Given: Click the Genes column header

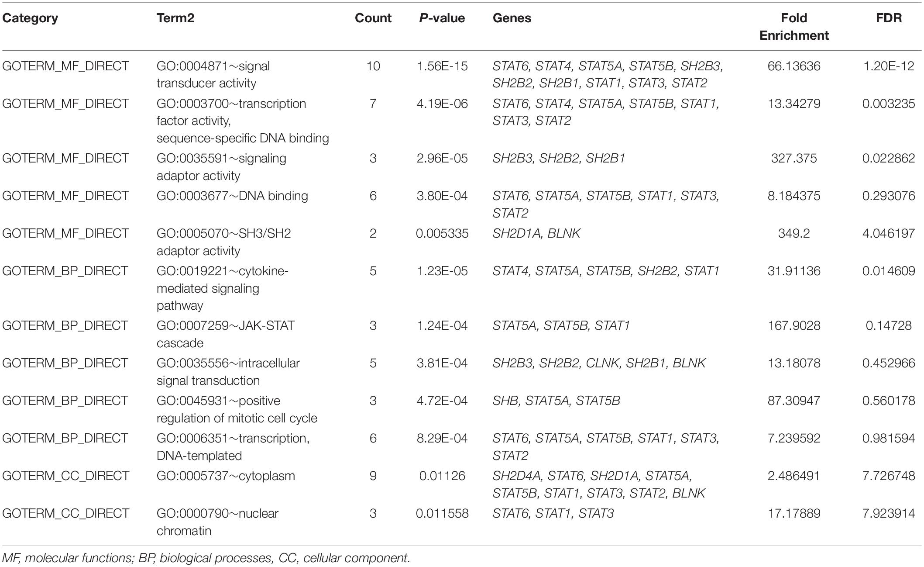Looking at the screenshot, I should (x=512, y=18).
